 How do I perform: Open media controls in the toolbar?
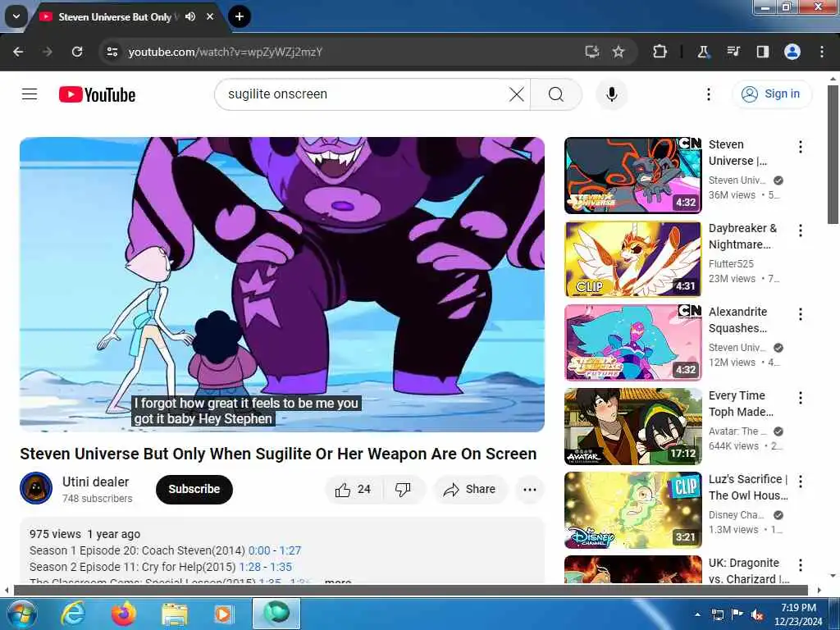point(733,52)
